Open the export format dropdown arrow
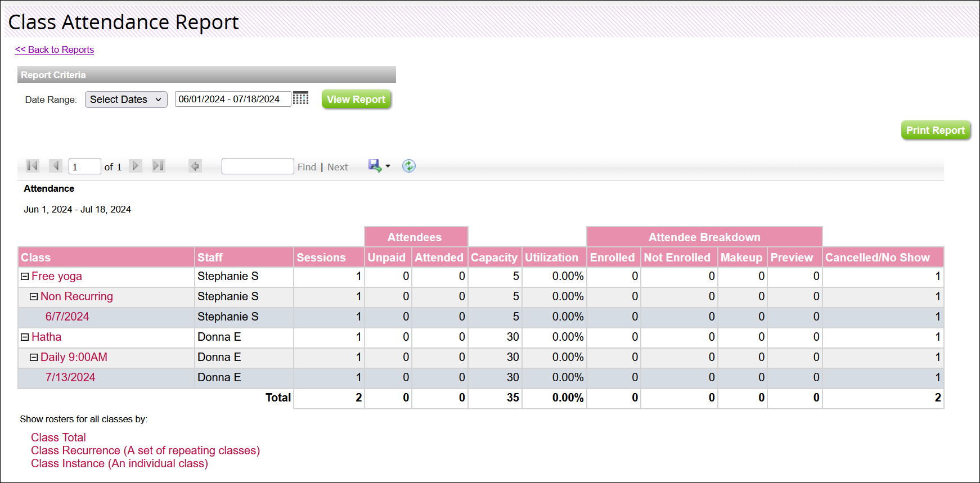 [388, 166]
